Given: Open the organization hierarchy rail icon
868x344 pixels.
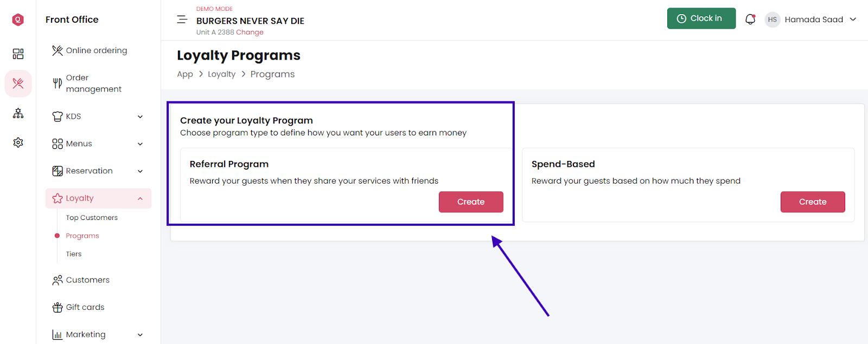Looking at the screenshot, I should click(18, 113).
